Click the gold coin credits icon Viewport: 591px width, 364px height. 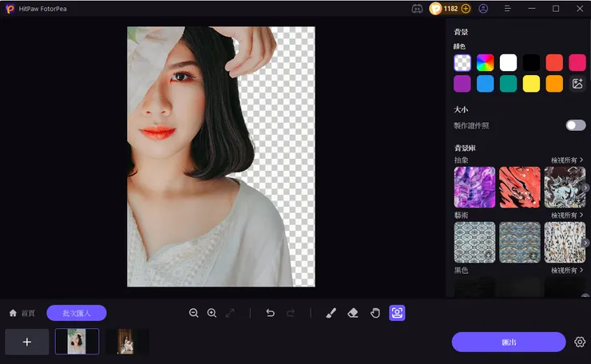(x=435, y=9)
